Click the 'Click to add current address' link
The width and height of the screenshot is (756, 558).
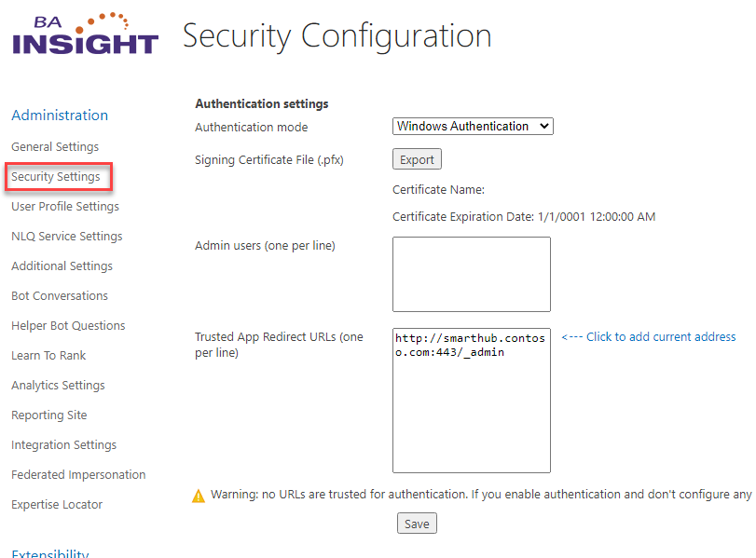click(649, 337)
